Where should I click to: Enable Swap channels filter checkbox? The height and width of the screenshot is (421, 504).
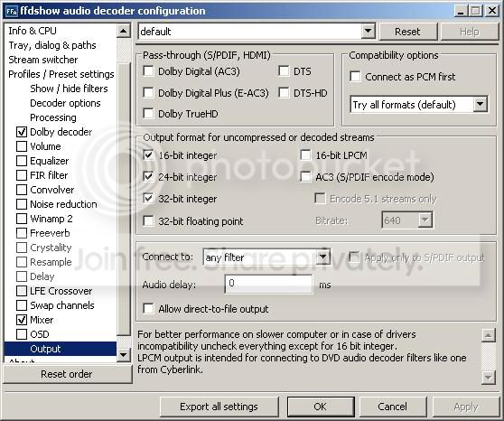22,305
